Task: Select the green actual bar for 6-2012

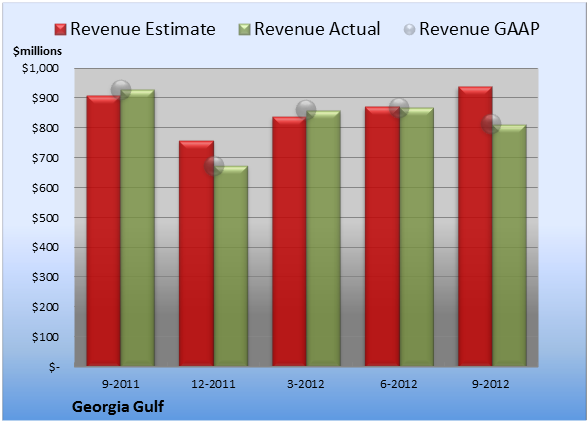Action: 416,237
